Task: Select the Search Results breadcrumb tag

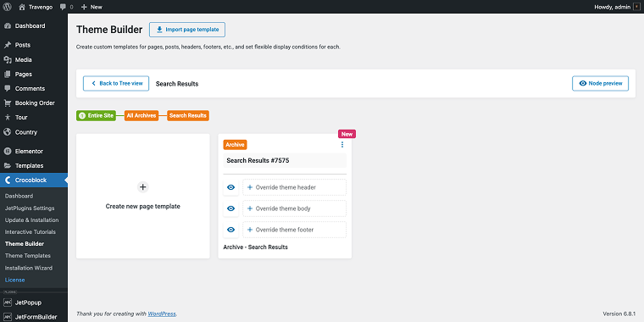Action: click(188, 116)
